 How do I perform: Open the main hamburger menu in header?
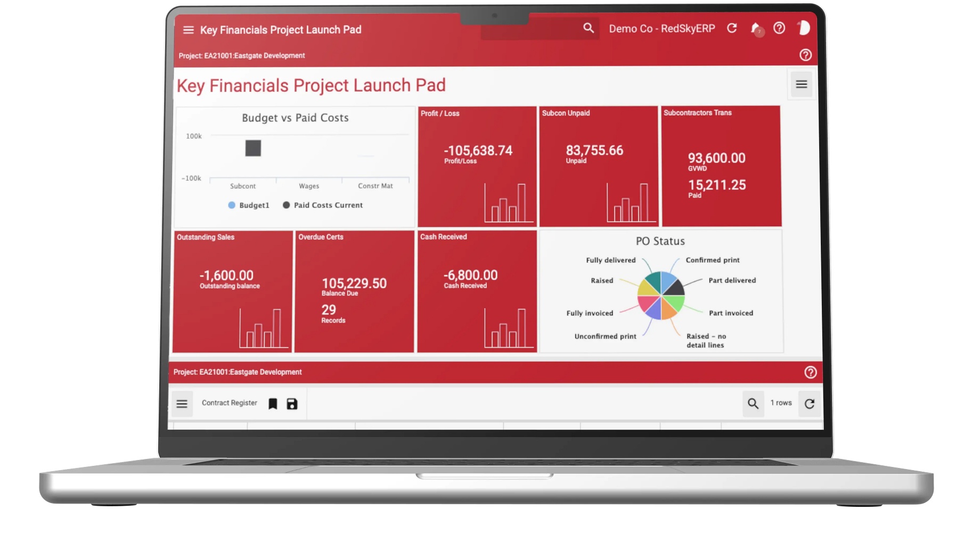(x=188, y=30)
